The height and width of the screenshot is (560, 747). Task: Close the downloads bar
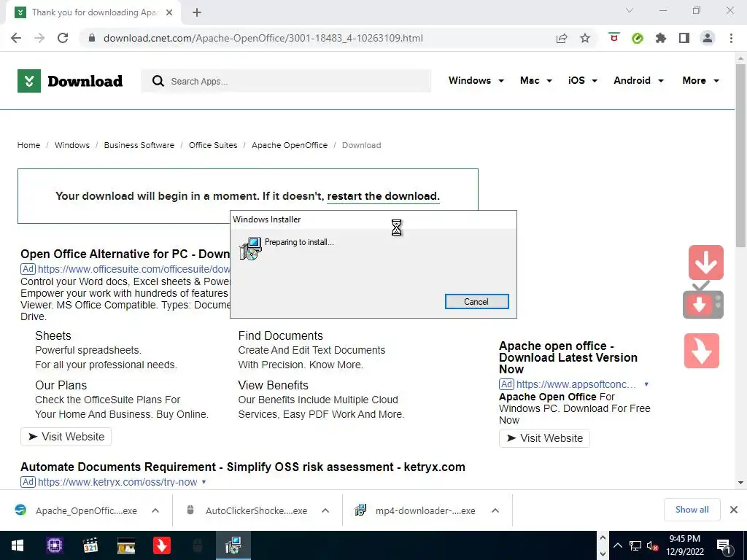click(734, 510)
